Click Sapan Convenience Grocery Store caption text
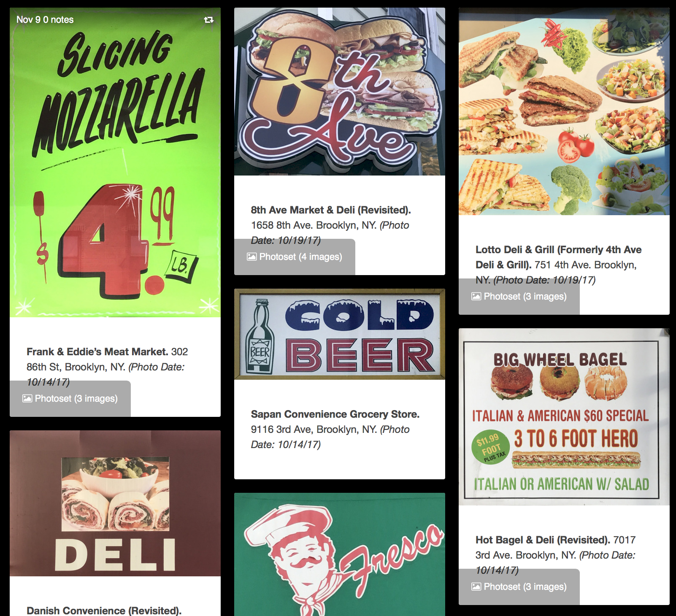Screen dimensions: 676x616 click(x=335, y=414)
